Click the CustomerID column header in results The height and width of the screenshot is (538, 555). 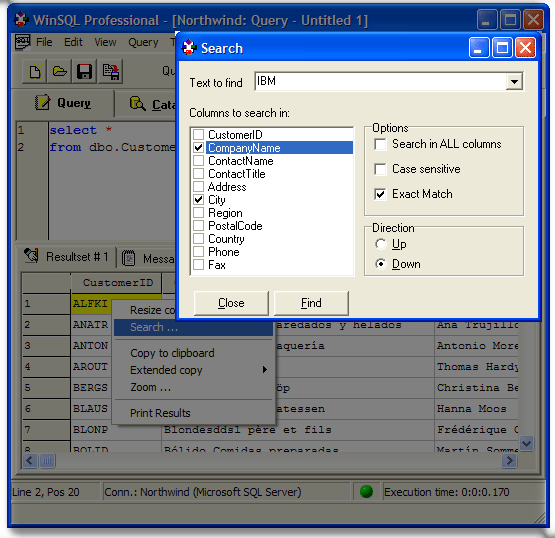pos(116,282)
